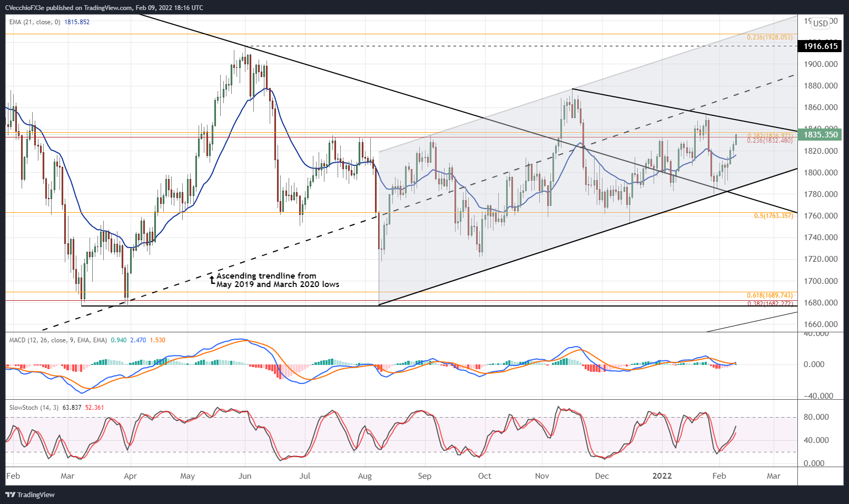This screenshot has height=504, width=849.
Task: Click the 80.000 stochastic axis label
Action: tap(816, 417)
